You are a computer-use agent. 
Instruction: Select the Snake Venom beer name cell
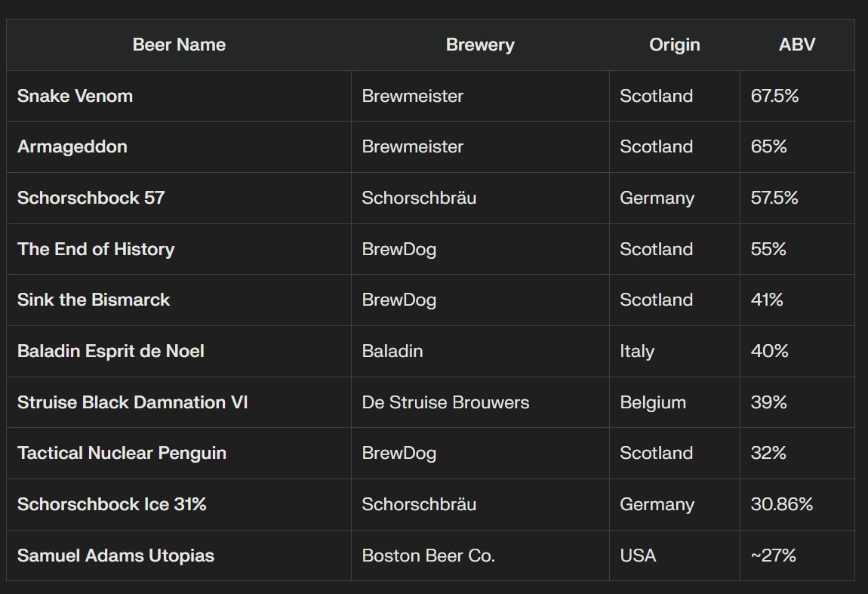(75, 96)
